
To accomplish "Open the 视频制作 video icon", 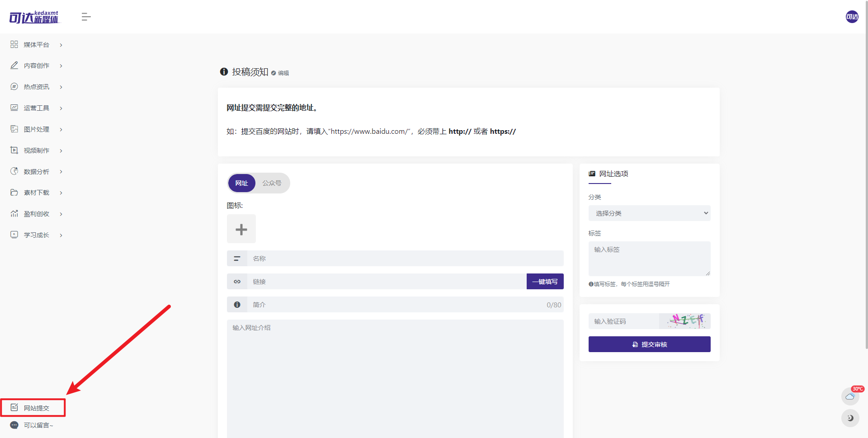I will click(14, 150).
